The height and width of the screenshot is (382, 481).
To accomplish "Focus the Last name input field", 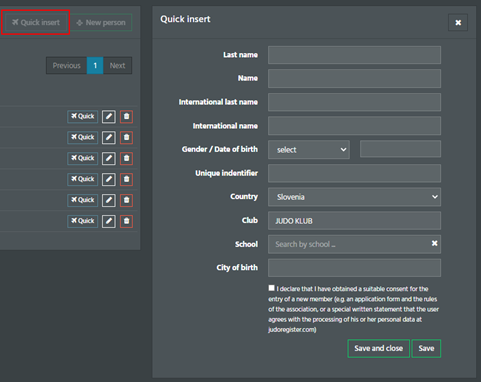I will click(x=354, y=55).
